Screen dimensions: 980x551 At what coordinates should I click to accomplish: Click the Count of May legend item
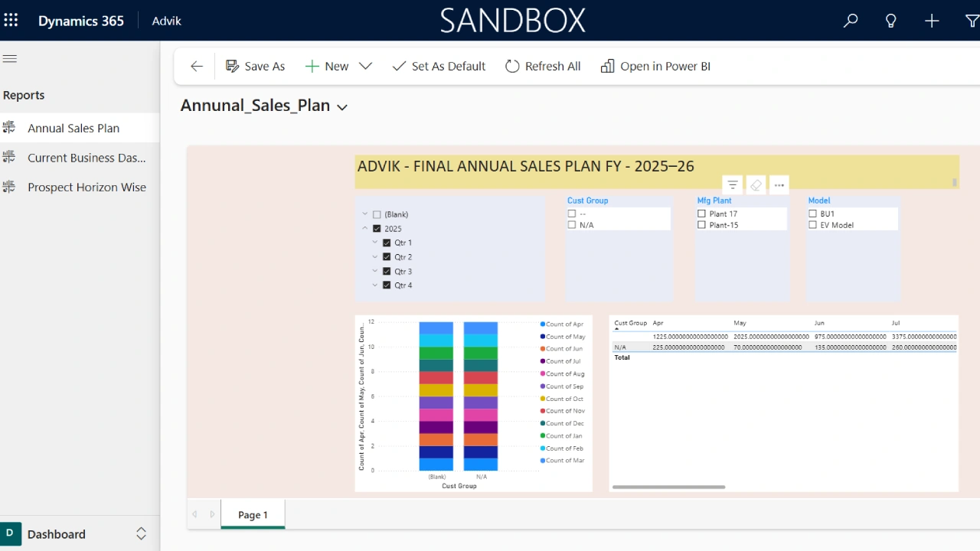tap(563, 337)
